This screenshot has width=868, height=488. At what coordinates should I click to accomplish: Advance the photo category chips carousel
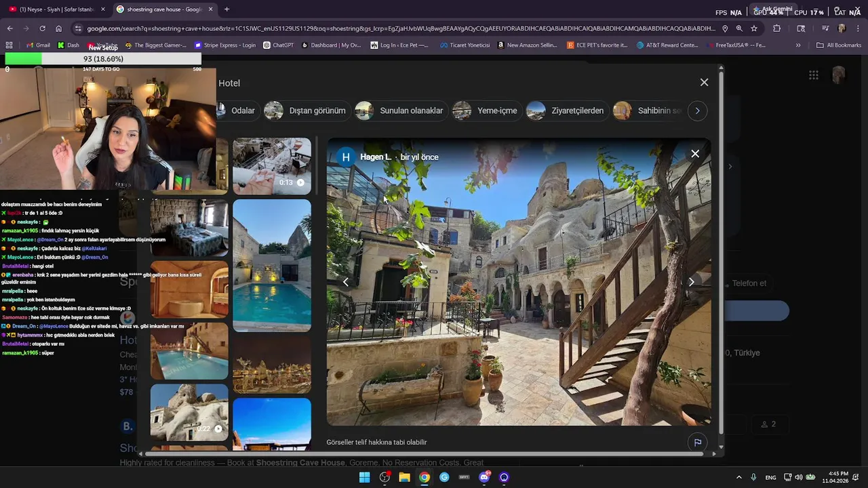coord(697,110)
